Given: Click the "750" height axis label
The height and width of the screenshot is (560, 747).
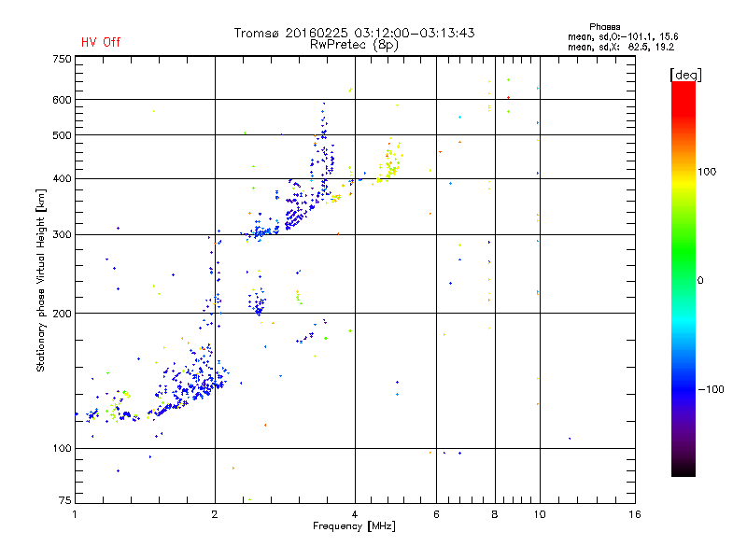Looking at the screenshot, I should [62, 59].
